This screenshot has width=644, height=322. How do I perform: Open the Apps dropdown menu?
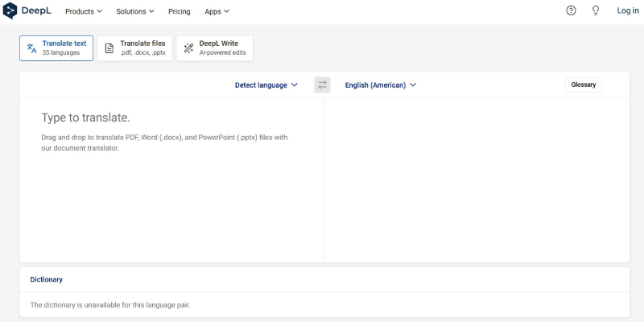pyautogui.click(x=217, y=11)
